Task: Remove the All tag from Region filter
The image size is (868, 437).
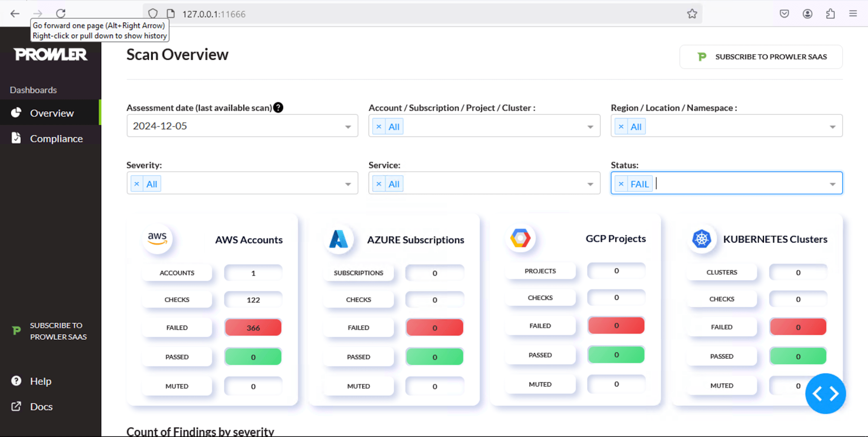Action: pyautogui.click(x=621, y=127)
